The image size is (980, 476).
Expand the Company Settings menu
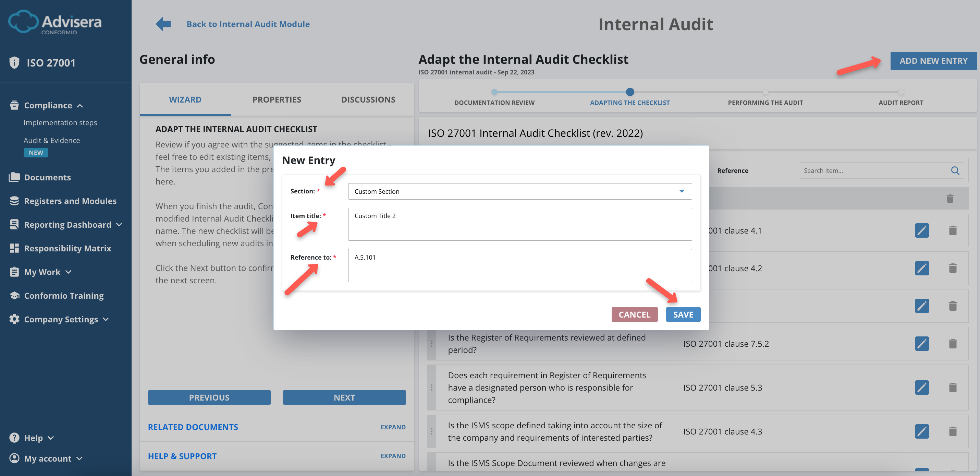point(107,319)
